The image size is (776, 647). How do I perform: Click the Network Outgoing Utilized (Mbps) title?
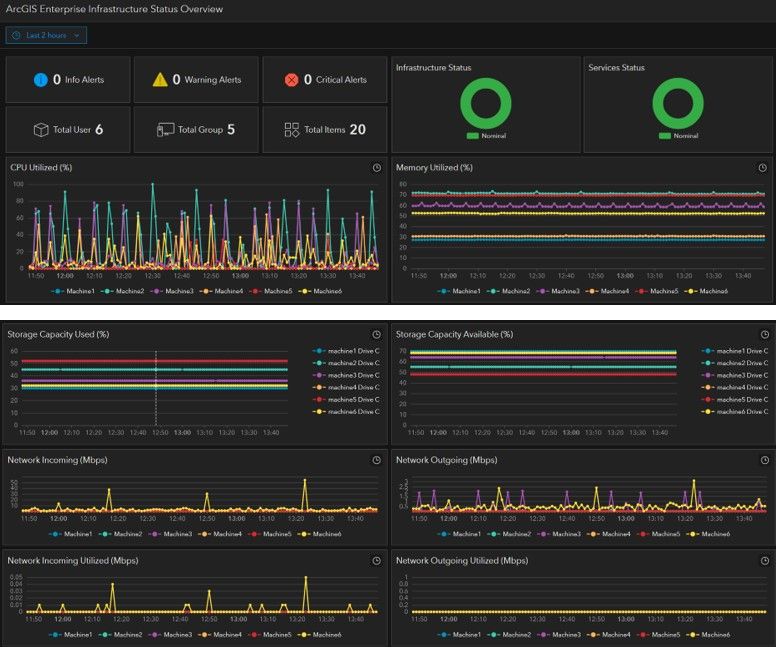(462, 560)
